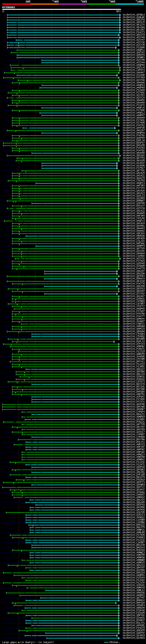Select alignment label UniRef100_P06671
The image size is (146, 644).
coord(133,349)
